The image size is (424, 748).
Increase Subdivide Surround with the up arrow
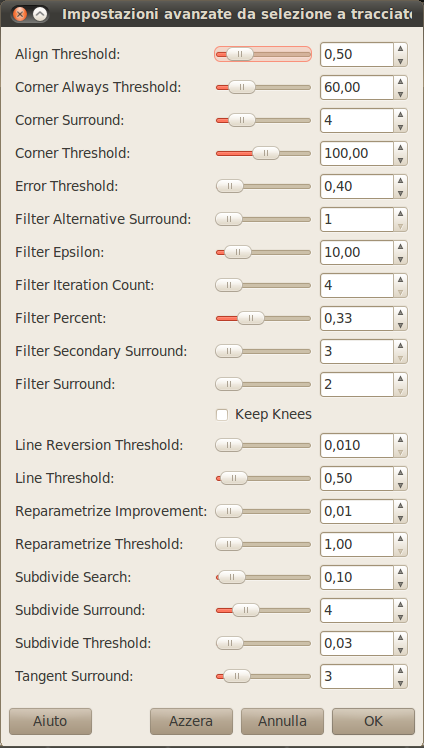pos(401,604)
